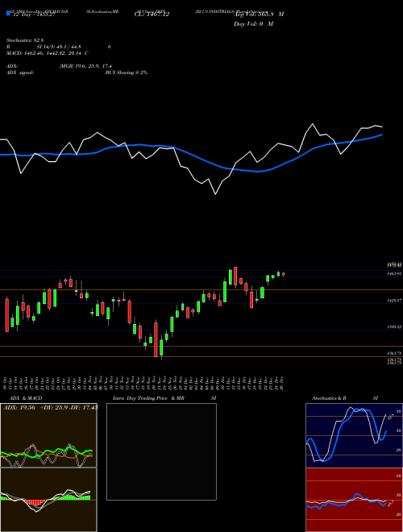This screenshot has width=403, height=532.
Task: Click the 'BUY Slowing @ 2%' signal text
Action: click(127, 73)
